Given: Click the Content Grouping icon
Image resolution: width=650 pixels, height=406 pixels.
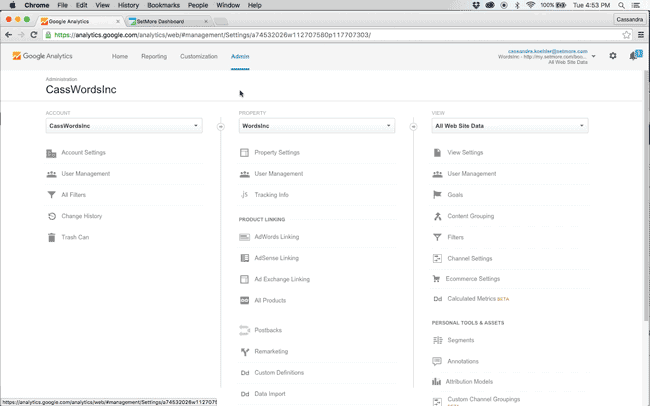Looking at the screenshot, I should [x=437, y=216].
